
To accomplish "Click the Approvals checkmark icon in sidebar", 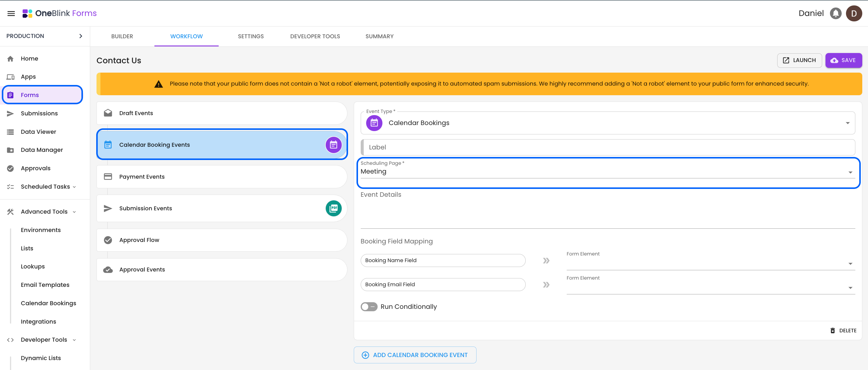I will (11, 168).
